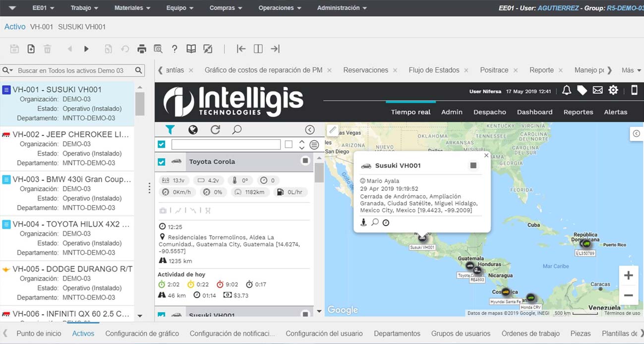
Task: Open the help question mark
Action: click(175, 49)
